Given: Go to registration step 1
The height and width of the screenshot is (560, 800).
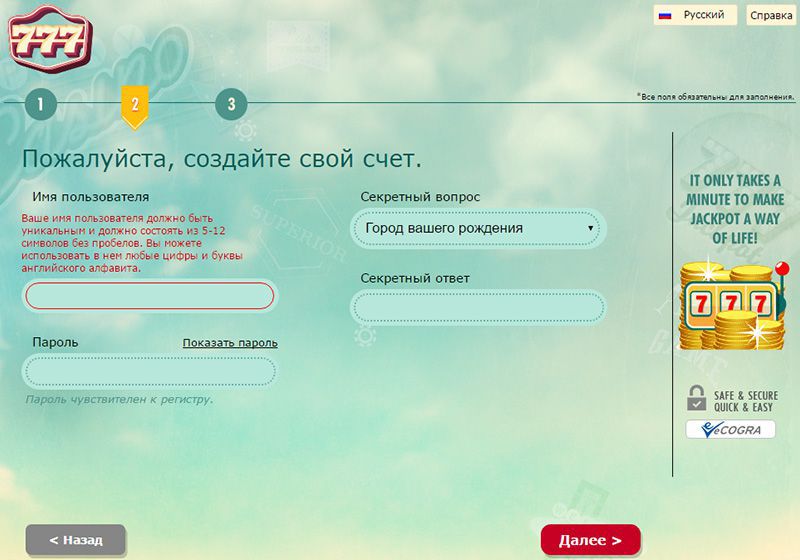Looking at the screenshot, I should pyautogui.click(x=41, y=104).
